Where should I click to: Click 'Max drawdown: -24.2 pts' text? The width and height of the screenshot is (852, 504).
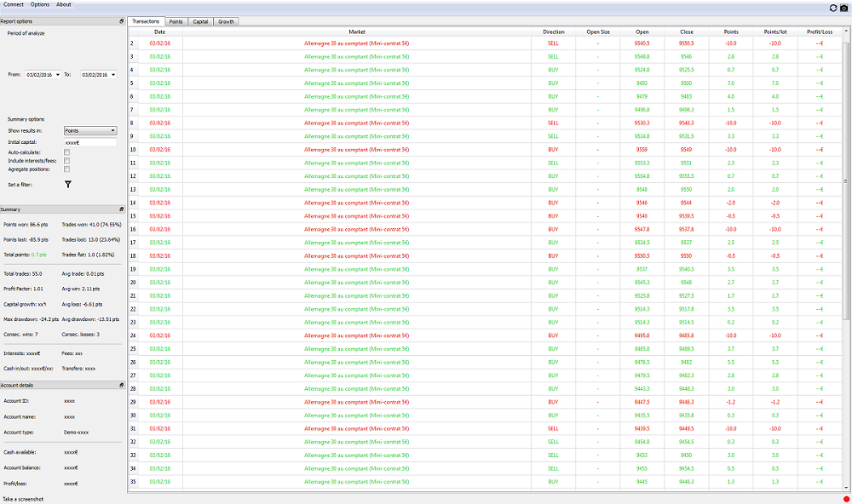pos(31,319)
